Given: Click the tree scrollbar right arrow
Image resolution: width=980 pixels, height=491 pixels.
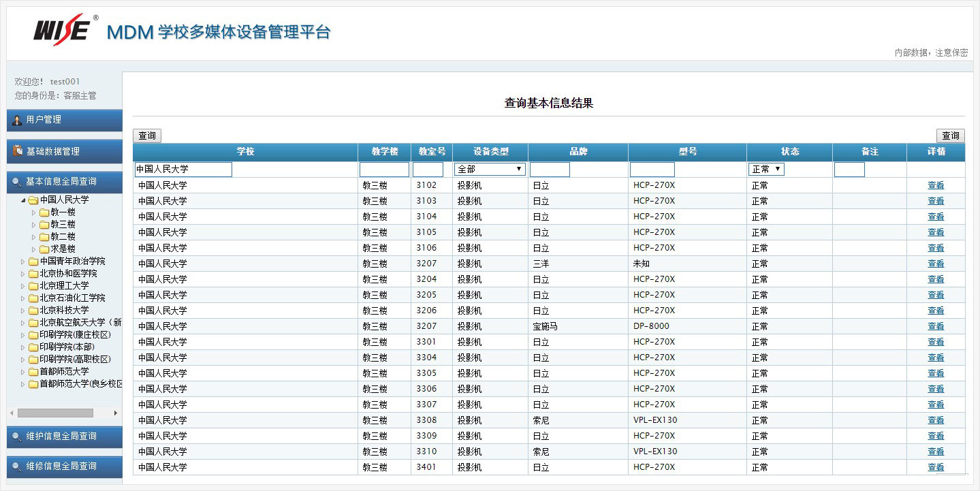Looking at the screenshot, I should pos(116,413).
